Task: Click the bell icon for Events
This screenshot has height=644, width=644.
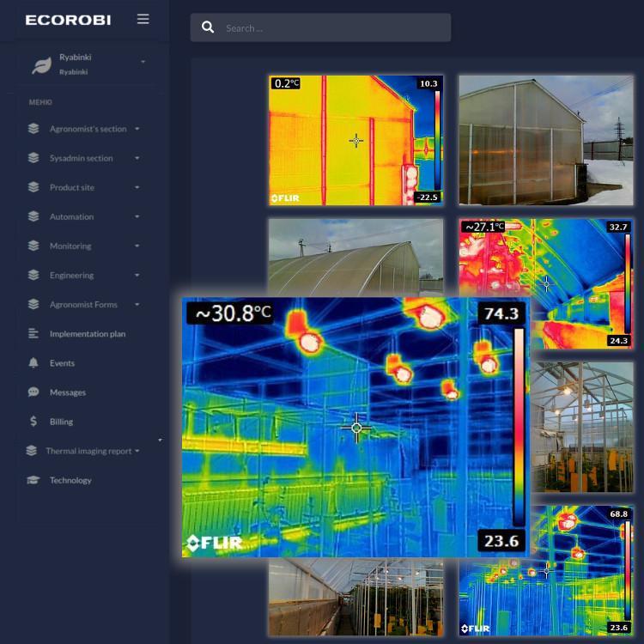Action: [x=33, y=363]
